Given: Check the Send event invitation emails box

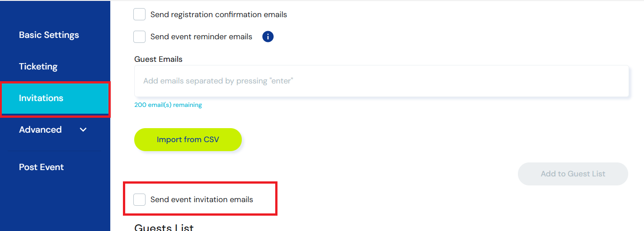Looking at the screenshot, I should coord(140,199).
